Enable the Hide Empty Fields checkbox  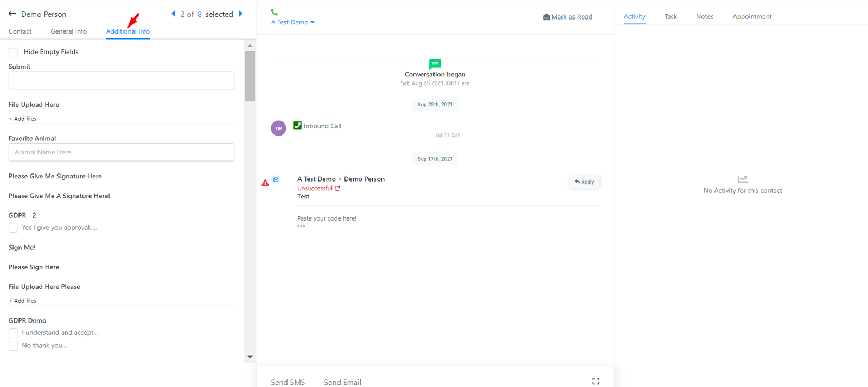pyautogui.click(x=14, y=53)
